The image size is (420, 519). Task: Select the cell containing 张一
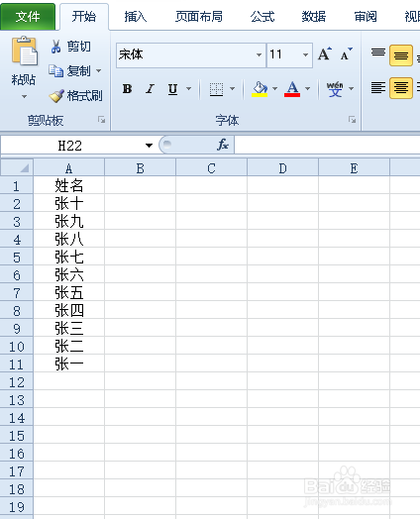68,363
